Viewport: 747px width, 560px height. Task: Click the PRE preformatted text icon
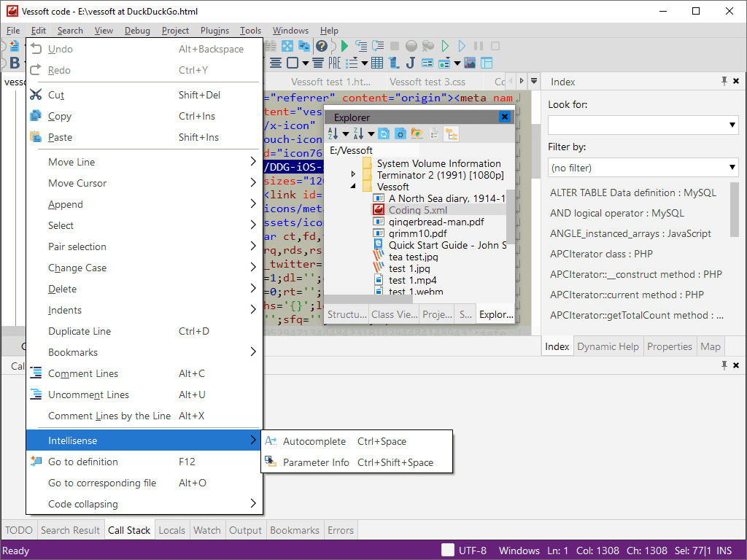click(334, 63)
